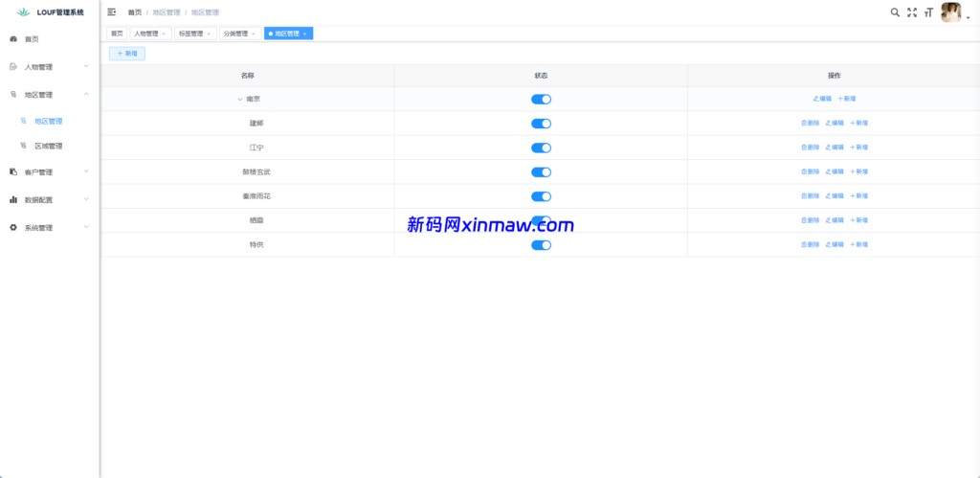Screen dimensions: 980x478
Task: Open the font size setting icon
Action: tap(928, 11)
